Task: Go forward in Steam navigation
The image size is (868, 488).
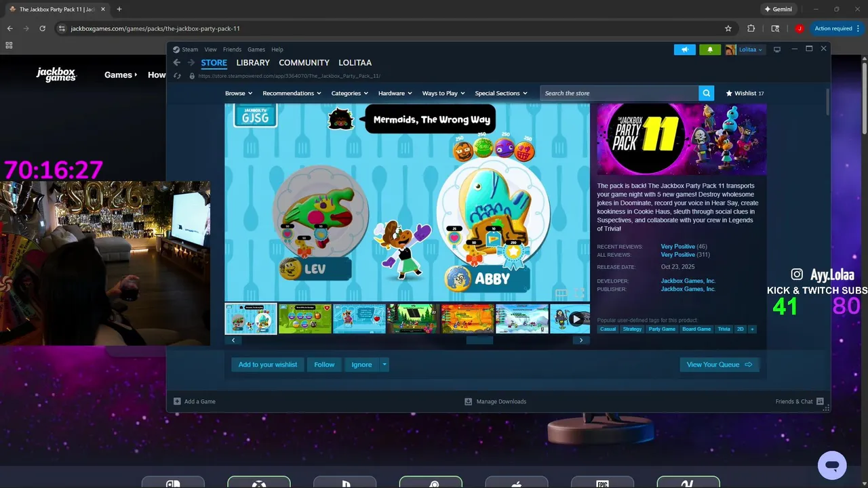Action: pyautogui.click(x=191, y=62)
